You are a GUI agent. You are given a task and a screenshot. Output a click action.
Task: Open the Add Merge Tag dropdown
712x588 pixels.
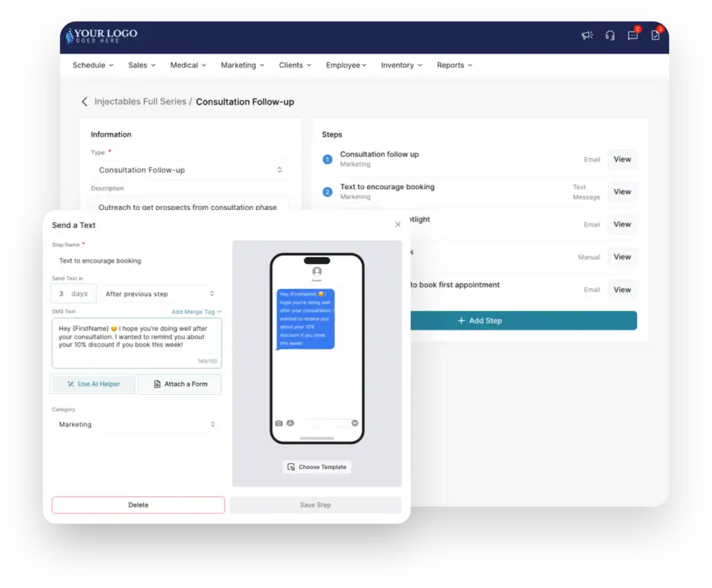[x=196, y=312]
